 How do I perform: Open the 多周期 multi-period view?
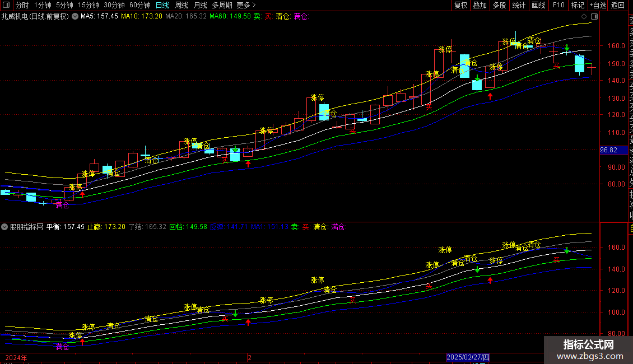coord(222,5)
